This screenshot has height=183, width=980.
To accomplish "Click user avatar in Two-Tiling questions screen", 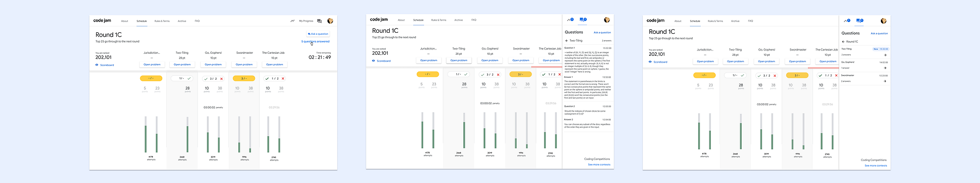I will tap(607, 20).
